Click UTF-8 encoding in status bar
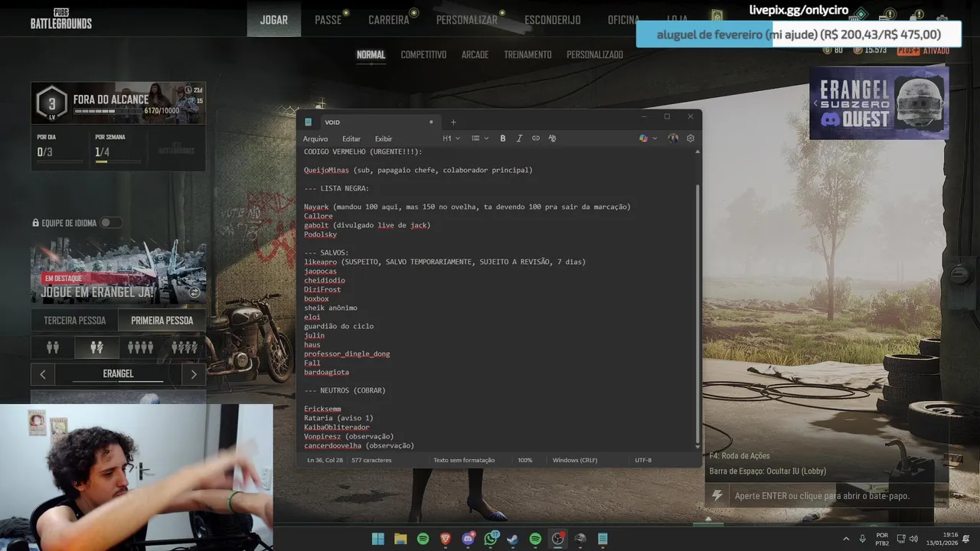This screenshot has width=980, height=551. (643, 460)
